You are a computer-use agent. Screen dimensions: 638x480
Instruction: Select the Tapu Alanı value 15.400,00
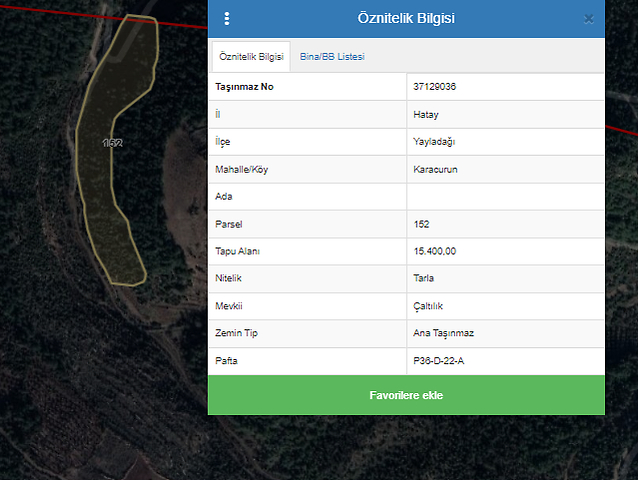point(435,251)
